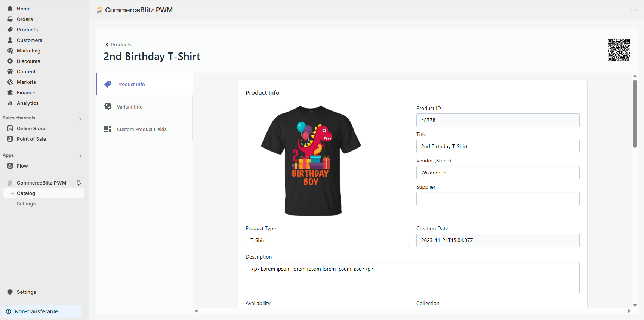Click the Non-transferable banner

(42, 311)
